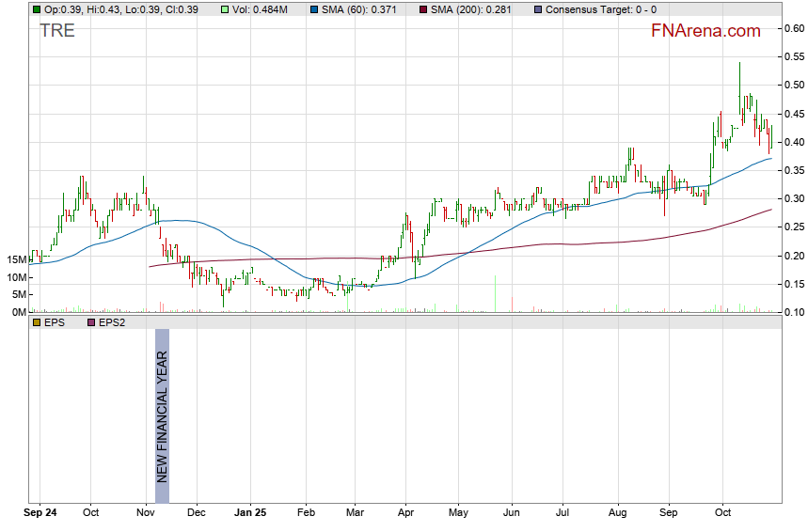Click the light green Vol legend swatch

tap(226, 9)
